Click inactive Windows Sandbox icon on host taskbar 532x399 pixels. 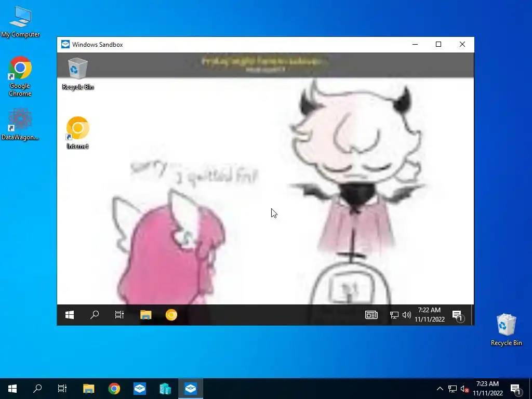140,389
